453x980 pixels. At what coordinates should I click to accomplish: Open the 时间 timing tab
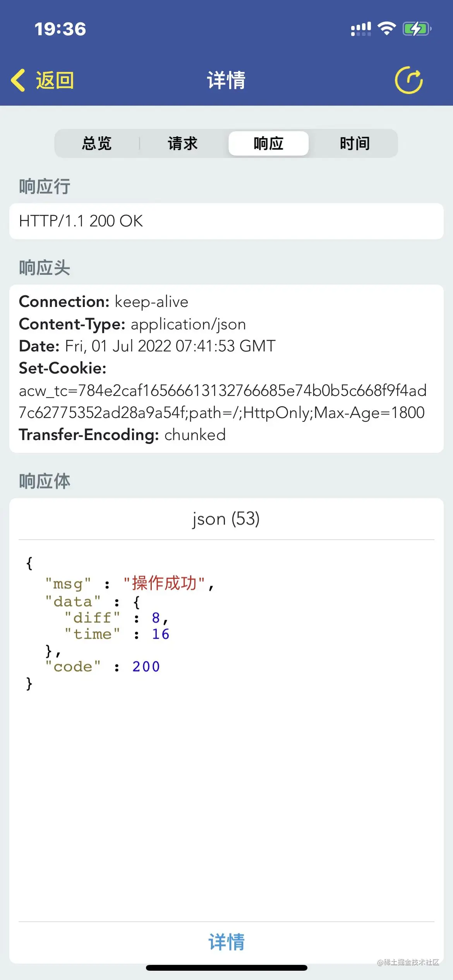[355, 144]
